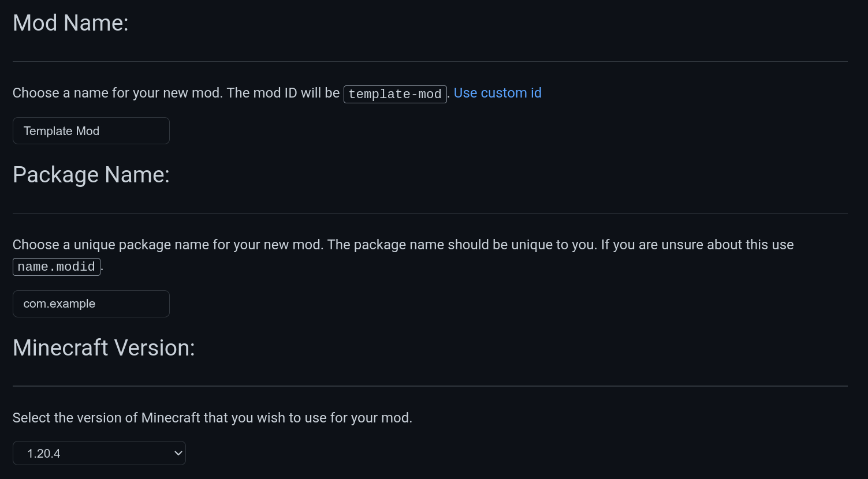Image resolution: width=868 pixels, height=479 pixels.
Task: Click the Mod Name input containing Template Mod
Action: click(x=91, y=131)
